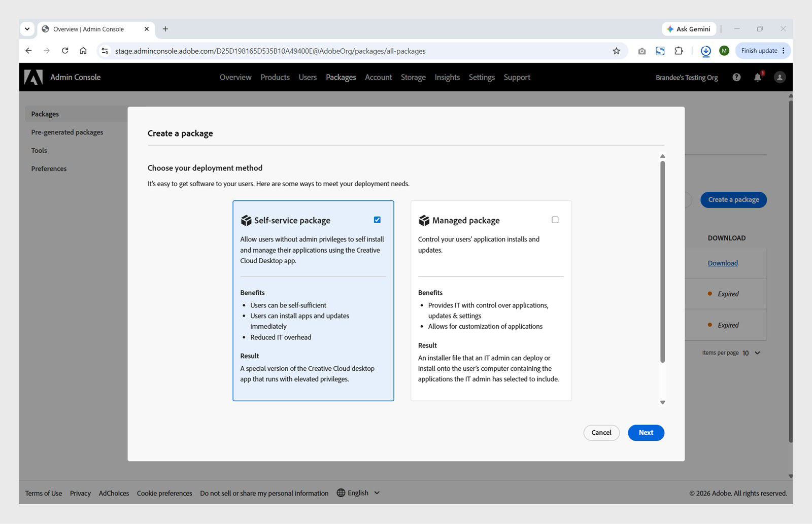Go to browser home icon
The width and height of the screenshot is (812, 524).
83,51
